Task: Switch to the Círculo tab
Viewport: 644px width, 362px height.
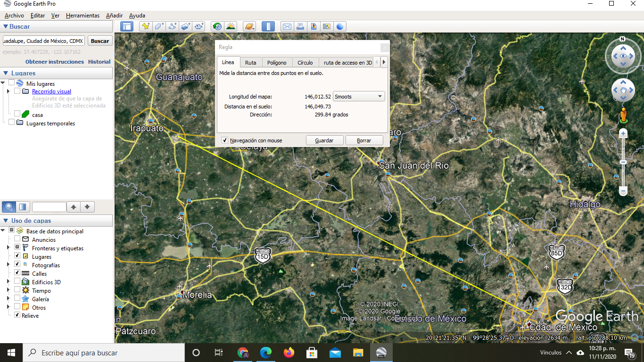Action: coord(305,63)
